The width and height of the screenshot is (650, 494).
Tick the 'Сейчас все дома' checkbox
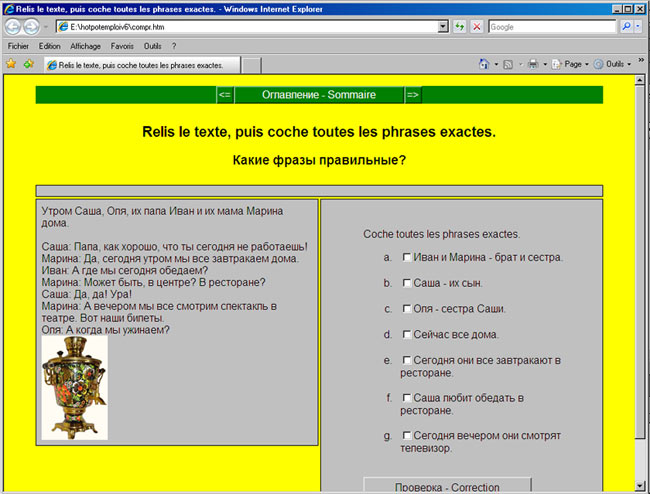[x=407, y=335]
